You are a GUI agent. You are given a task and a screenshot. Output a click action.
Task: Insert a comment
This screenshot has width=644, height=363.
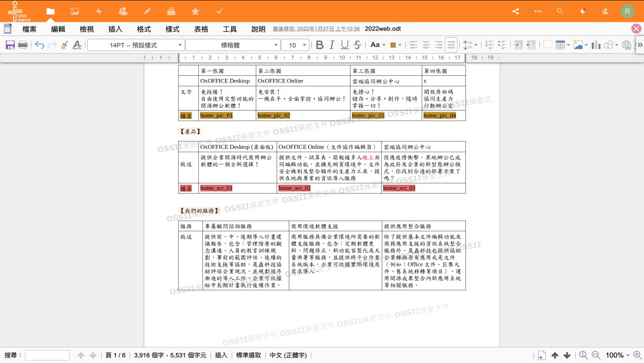point(548,45)
